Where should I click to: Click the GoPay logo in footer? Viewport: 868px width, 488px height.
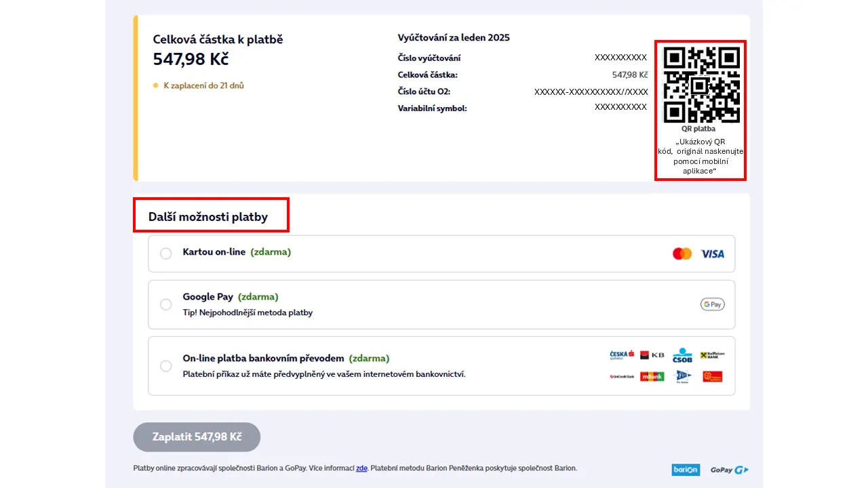click(x=729, y=470)
